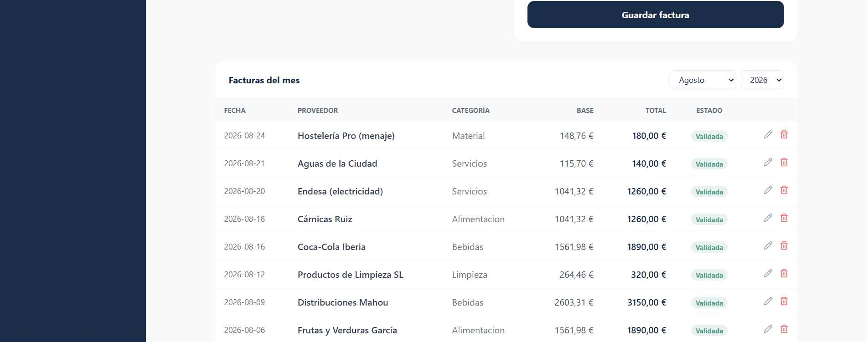
Task: Delete the Hostelería Pro (menaje) invoice
Action: click(x=784, y=134)
